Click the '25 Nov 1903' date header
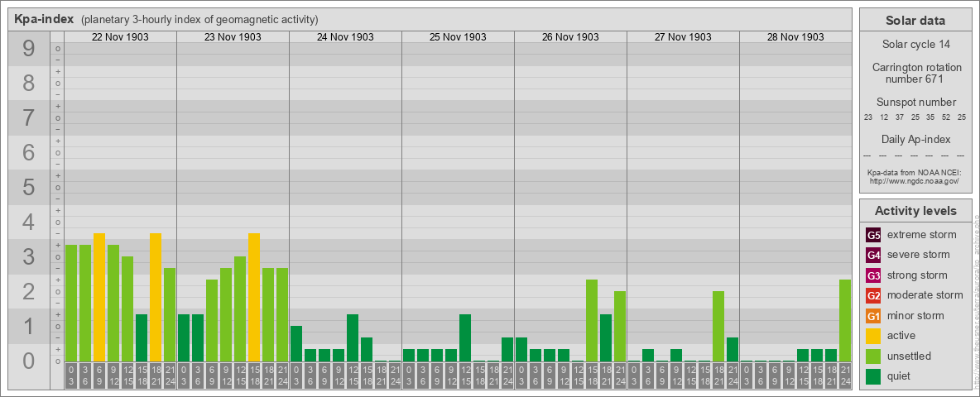The height and width of the screenshot is (397, 980). 458,37
